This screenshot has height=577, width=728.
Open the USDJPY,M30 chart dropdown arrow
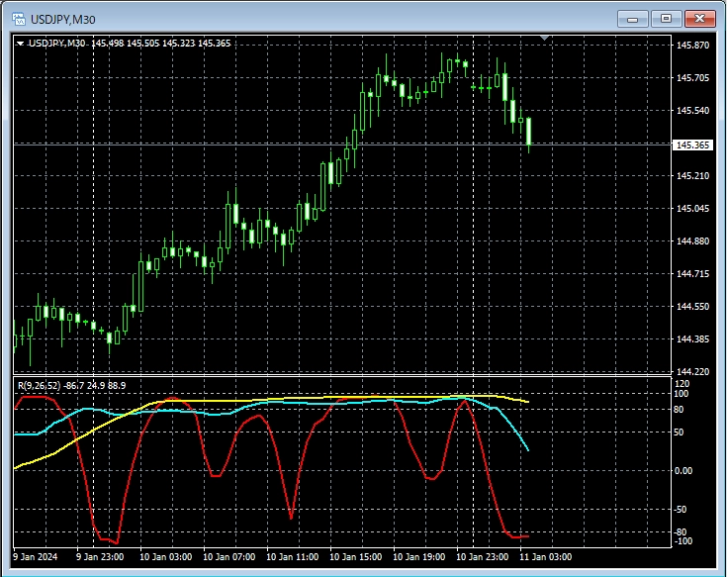click(x=21, y=44)
